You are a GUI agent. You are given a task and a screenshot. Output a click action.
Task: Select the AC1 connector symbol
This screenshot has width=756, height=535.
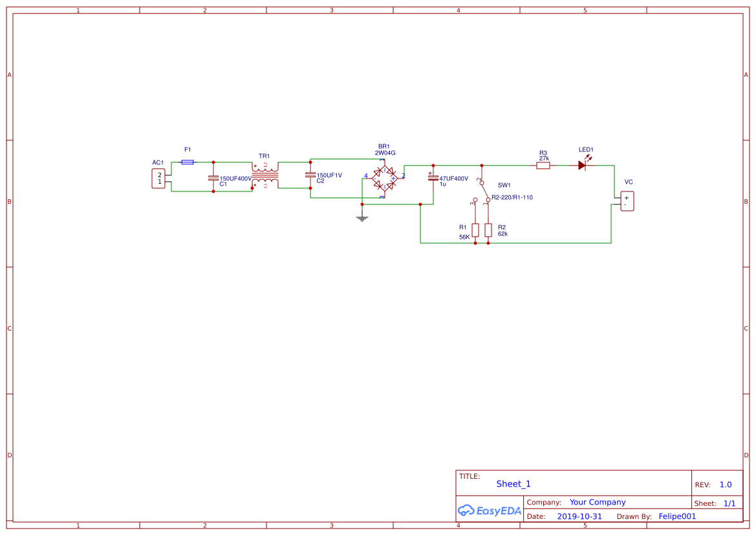pyautogui.click(x=158, y=179)
